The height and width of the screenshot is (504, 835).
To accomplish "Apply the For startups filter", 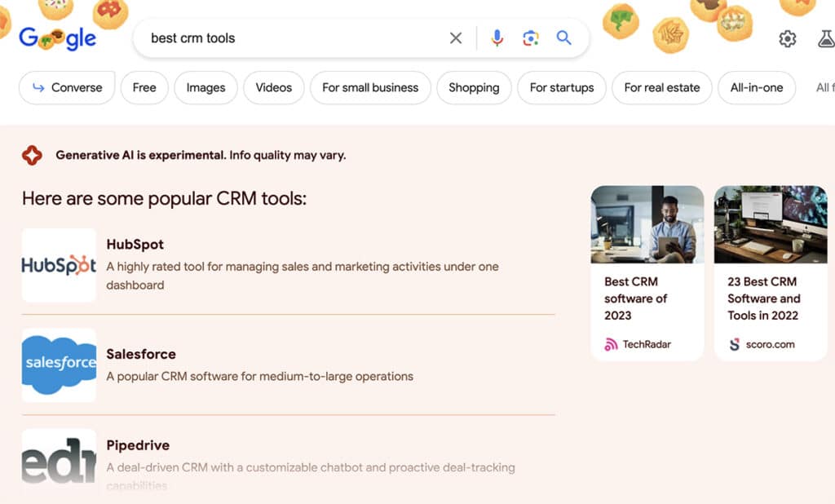I will (562, 87).
